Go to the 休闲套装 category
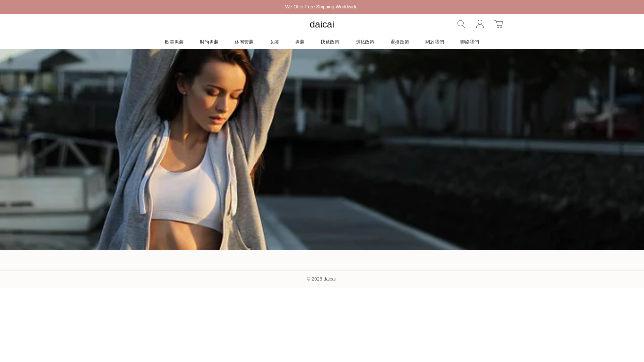The image size is (644, 362). click(244, 42)
